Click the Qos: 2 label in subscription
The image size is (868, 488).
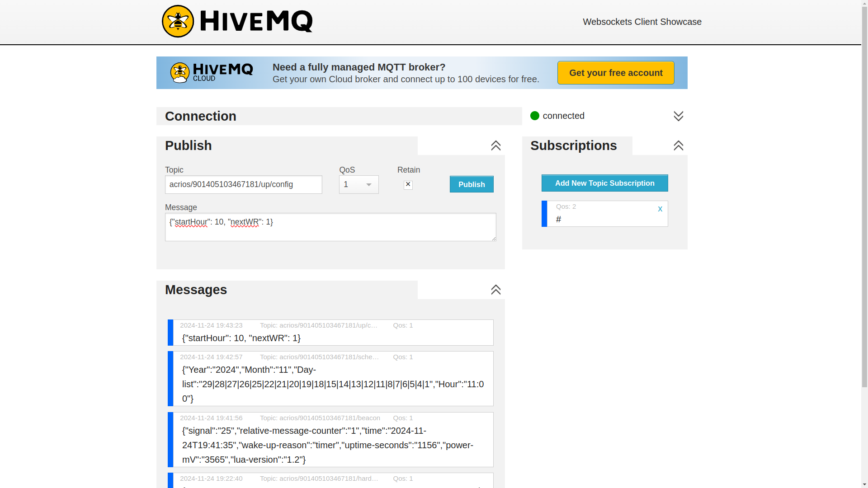point(566,206)
